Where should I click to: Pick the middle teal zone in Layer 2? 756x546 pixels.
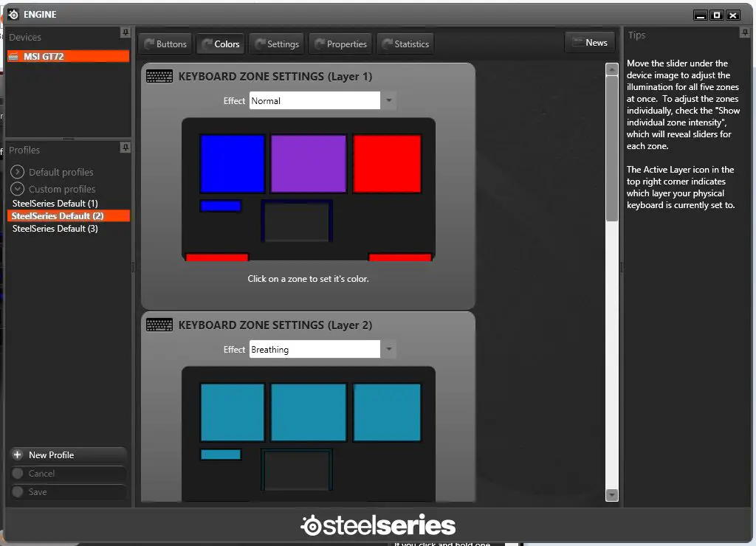coord(309,412)
